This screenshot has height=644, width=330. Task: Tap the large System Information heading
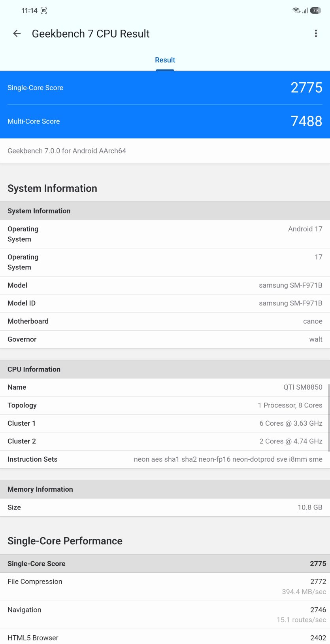tap(52, 188)
